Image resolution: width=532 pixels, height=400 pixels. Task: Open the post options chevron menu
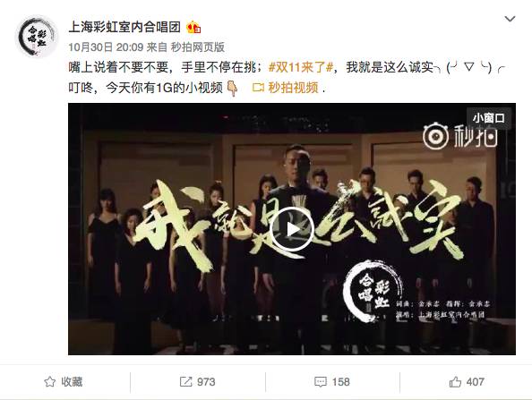(510, 19)
